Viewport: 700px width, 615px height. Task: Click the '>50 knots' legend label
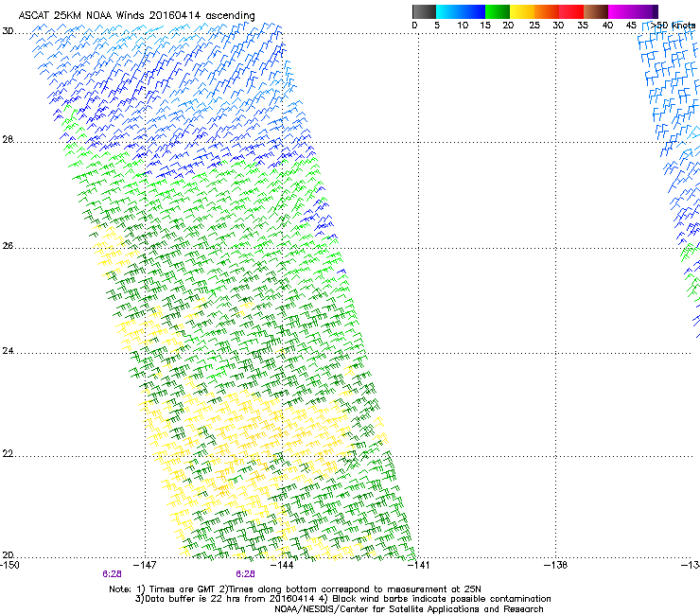point(673,26)
